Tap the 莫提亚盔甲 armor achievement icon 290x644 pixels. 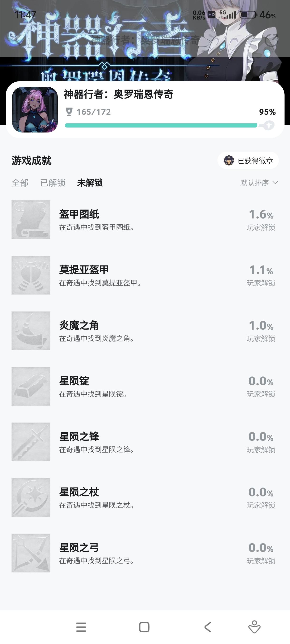tap(31, 275)
